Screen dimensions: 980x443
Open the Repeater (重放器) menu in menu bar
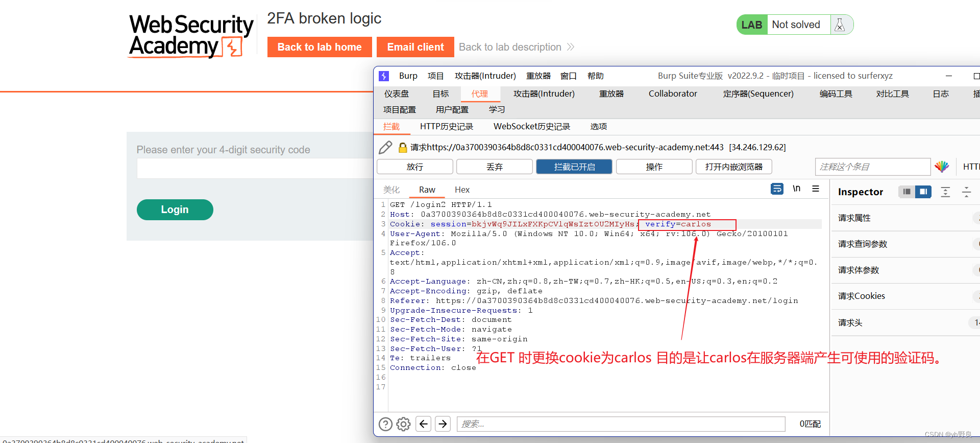point(538,76)
